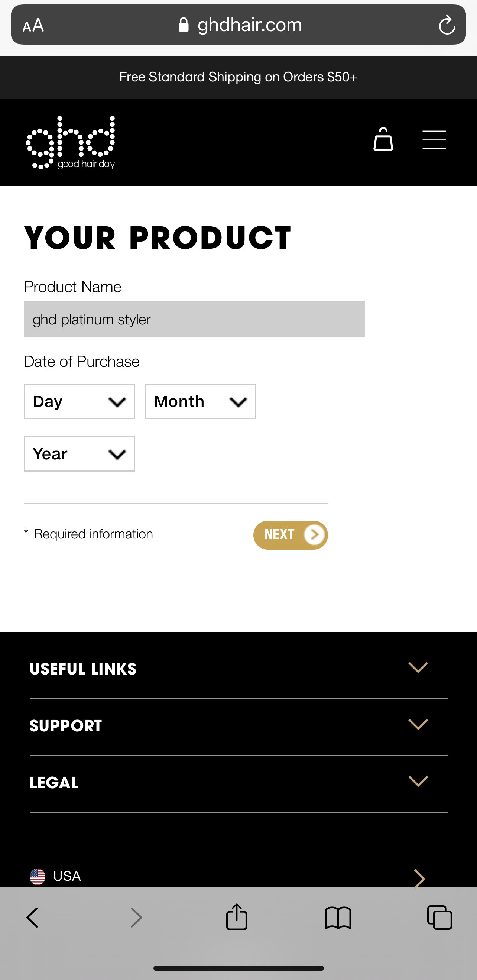Open Safari bookmarks book icon

(x=338, y=917)
